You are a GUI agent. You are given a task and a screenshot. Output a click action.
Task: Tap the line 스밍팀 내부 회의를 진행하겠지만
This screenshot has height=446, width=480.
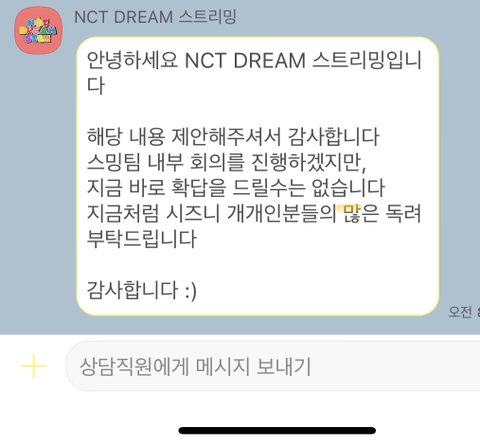(227, 162)
